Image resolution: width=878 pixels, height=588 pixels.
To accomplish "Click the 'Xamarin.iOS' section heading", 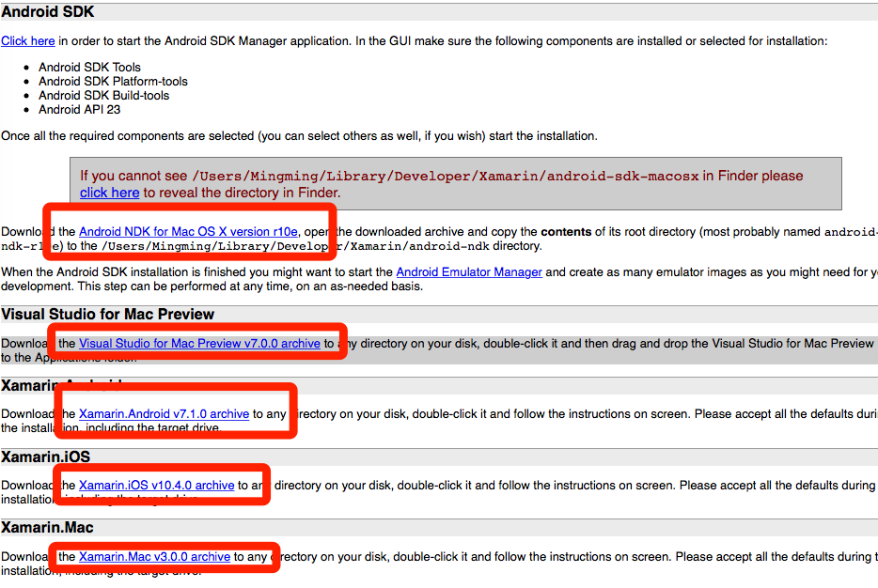I will (45, 457).
